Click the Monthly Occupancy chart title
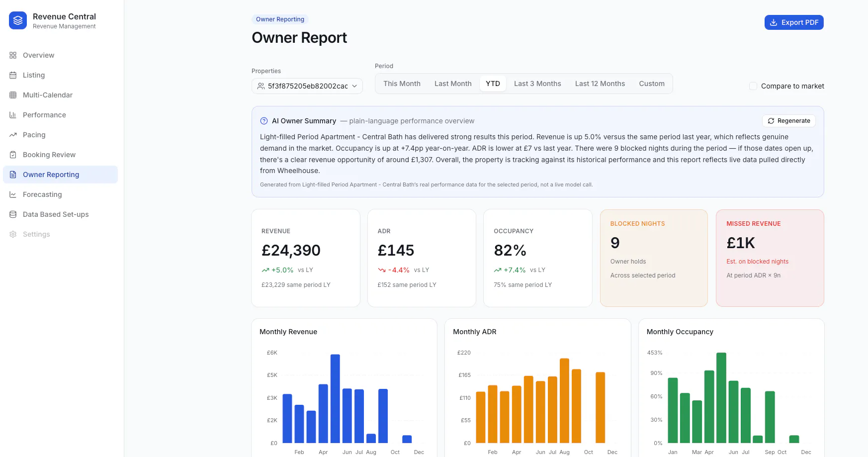This screenshot has height=457, width=868. (680, 332)
